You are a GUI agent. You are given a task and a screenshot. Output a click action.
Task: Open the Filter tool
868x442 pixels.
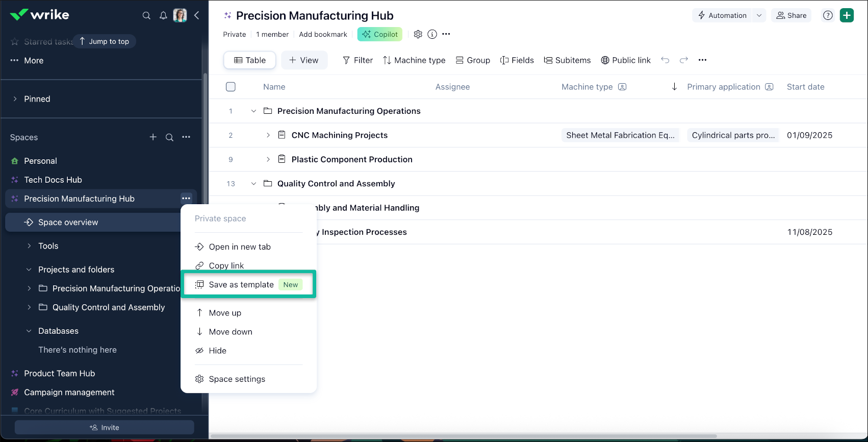tap(358, 60)
